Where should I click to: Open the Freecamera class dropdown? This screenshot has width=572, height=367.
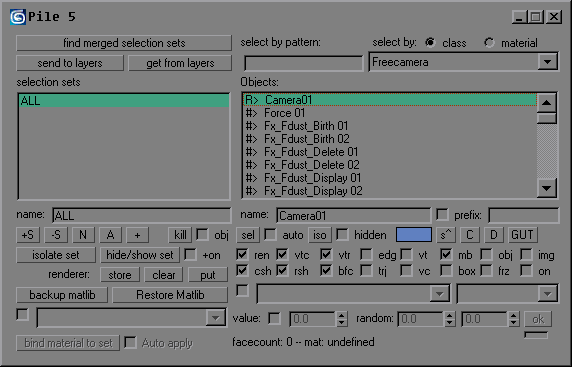point(547,62)
